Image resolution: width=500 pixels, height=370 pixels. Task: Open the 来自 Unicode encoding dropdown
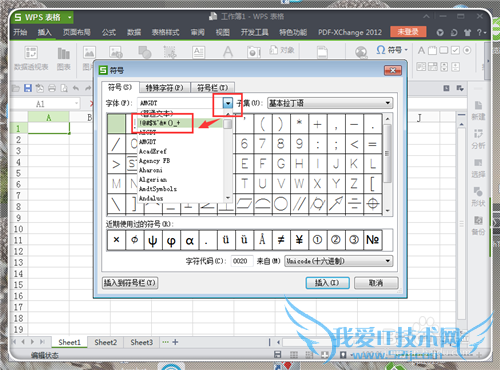click(x=388, y=261)
